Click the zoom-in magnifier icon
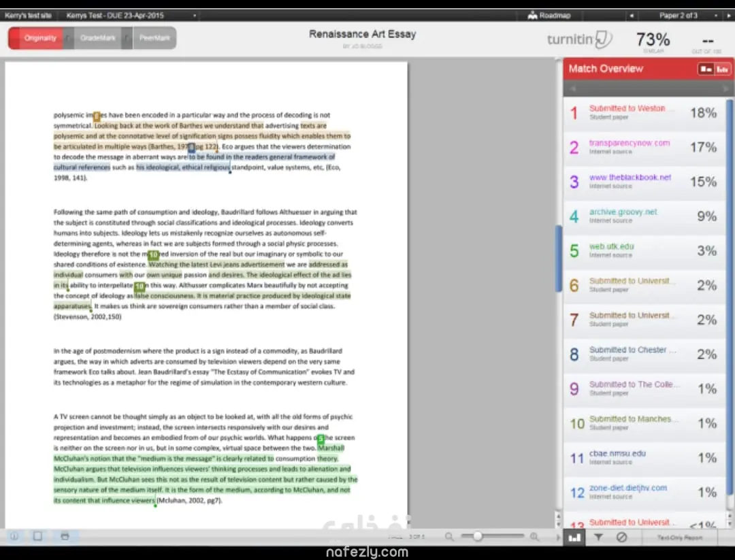Screen dimensions: 735x560 [x=534, y=537]
